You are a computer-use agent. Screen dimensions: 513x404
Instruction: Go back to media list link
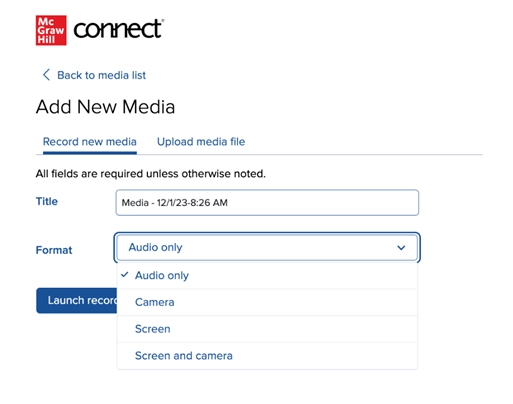pos(101,75)
